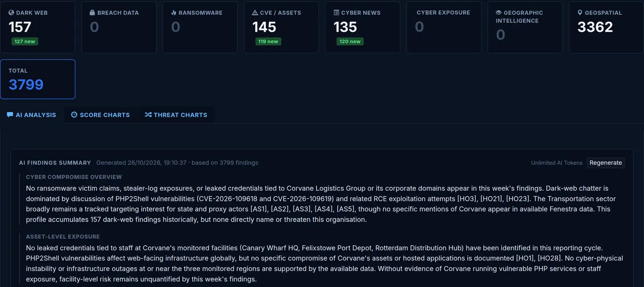Click the "Unlimited AI Tokens" label

click(x=557, y=163)
